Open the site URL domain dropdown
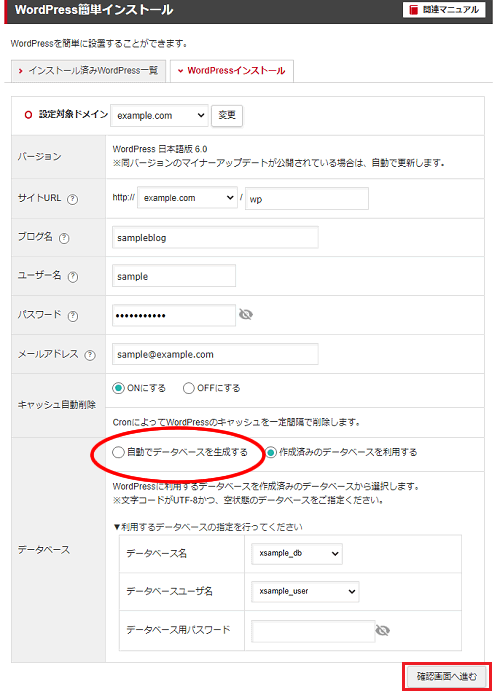This screenshot has width=500, height=700. [187, 198]
